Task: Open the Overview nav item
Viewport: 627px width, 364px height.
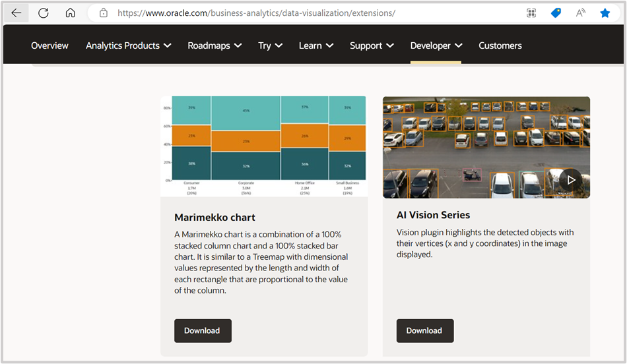Action: [x=49, y=45]
